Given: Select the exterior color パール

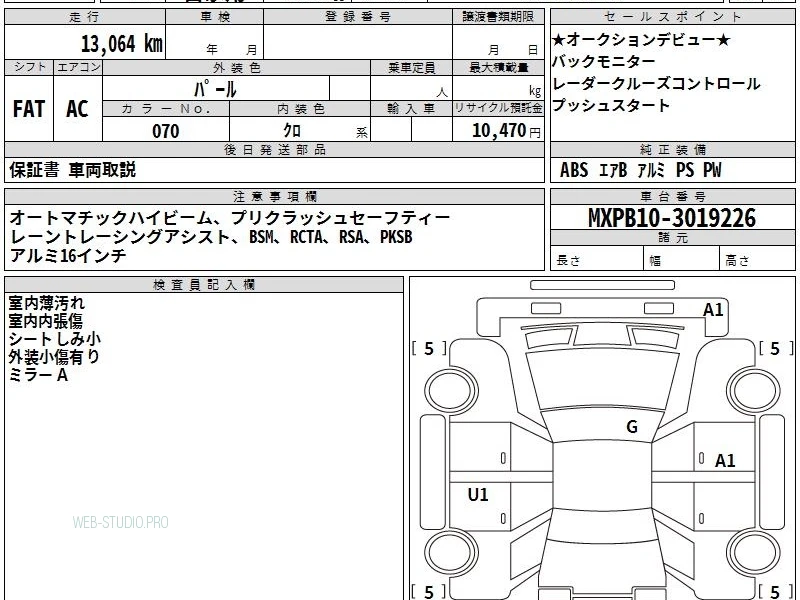Looking at the screenshot, I should 215,89.
